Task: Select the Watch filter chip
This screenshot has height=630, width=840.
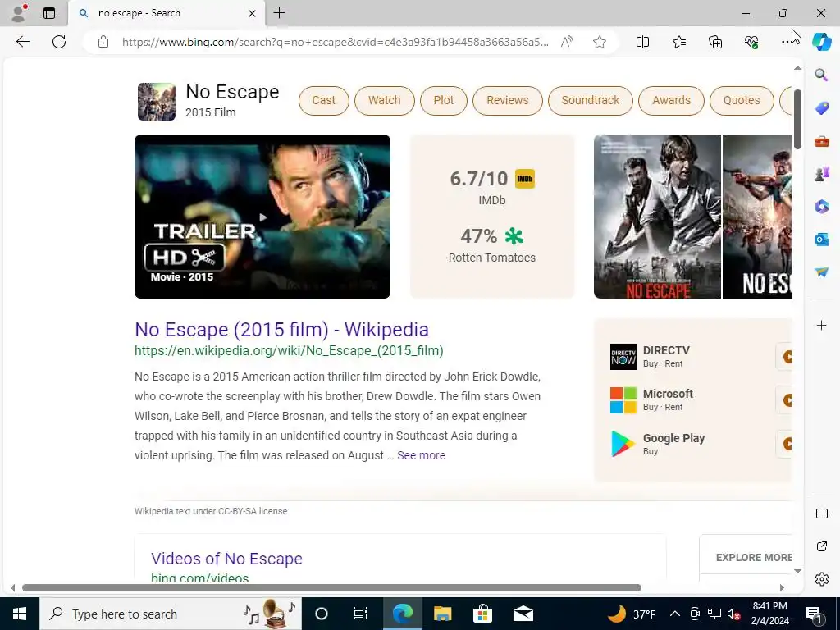Action: click(x=384, y=100)
